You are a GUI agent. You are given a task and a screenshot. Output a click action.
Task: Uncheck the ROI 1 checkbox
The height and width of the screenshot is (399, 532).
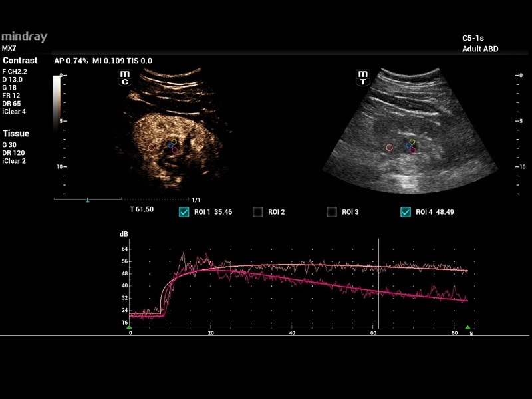click(x=184, y=212)
